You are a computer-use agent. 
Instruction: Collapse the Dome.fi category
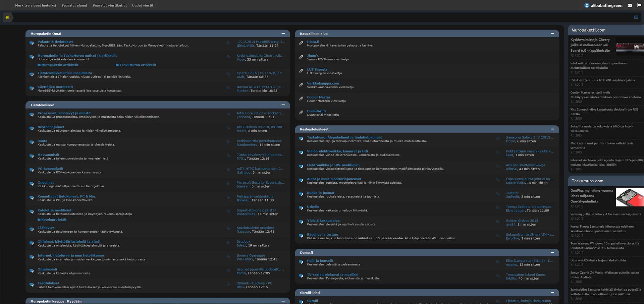552,252
